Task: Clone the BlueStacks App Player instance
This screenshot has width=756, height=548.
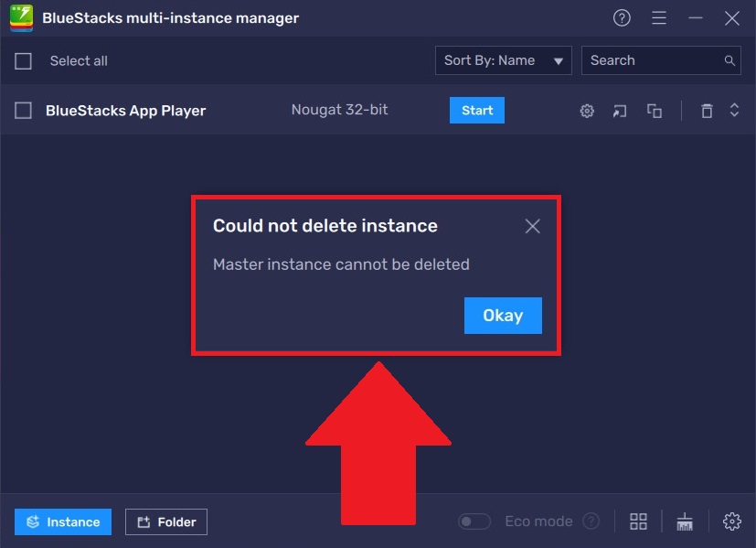Action: (x=655, y=111)
